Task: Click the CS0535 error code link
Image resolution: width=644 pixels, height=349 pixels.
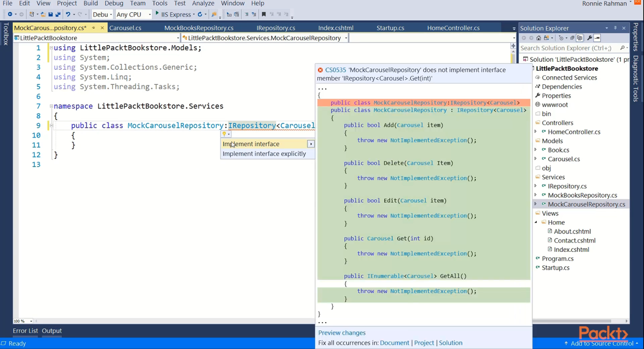Action: (x=335, y=70)
